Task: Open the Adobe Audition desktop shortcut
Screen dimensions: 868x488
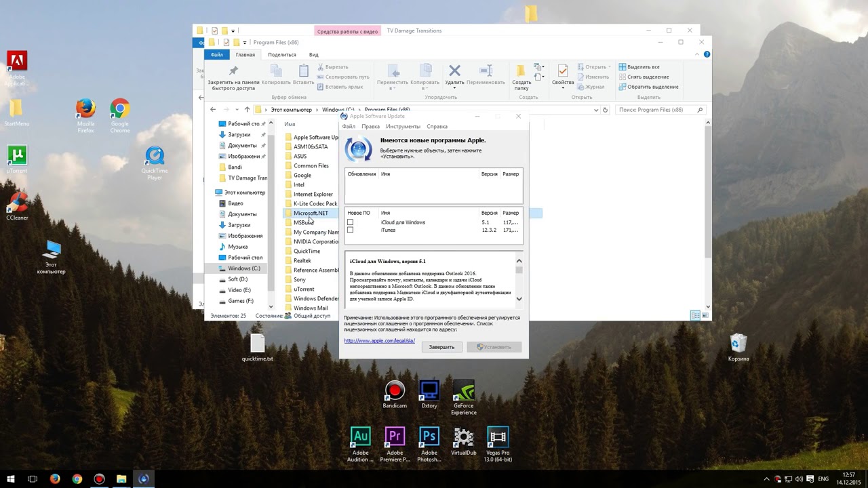Action: (360, 445)
